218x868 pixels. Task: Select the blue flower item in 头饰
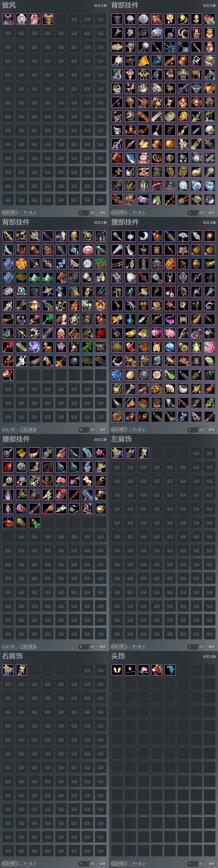[170, 670]
